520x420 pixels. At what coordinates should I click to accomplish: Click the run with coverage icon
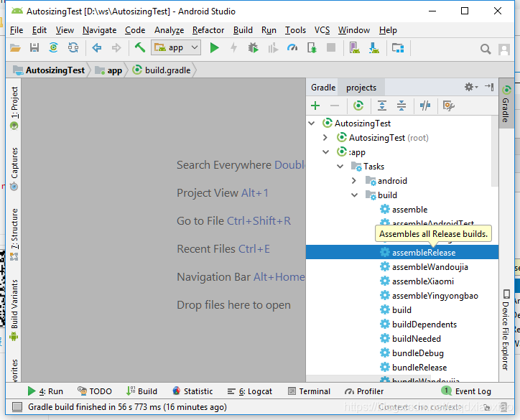273,48
